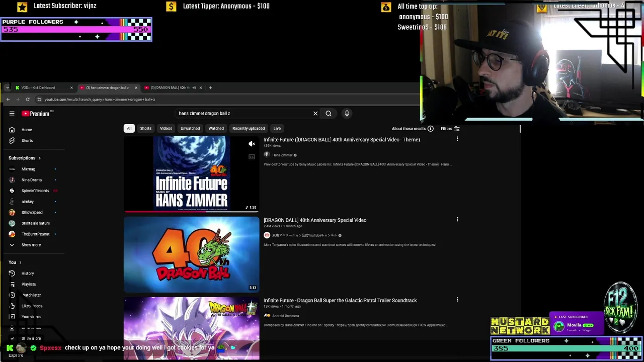Open options for Infinite Future Hans Zimmer video
Screen dimensions: 644x362
click(457, 139)
